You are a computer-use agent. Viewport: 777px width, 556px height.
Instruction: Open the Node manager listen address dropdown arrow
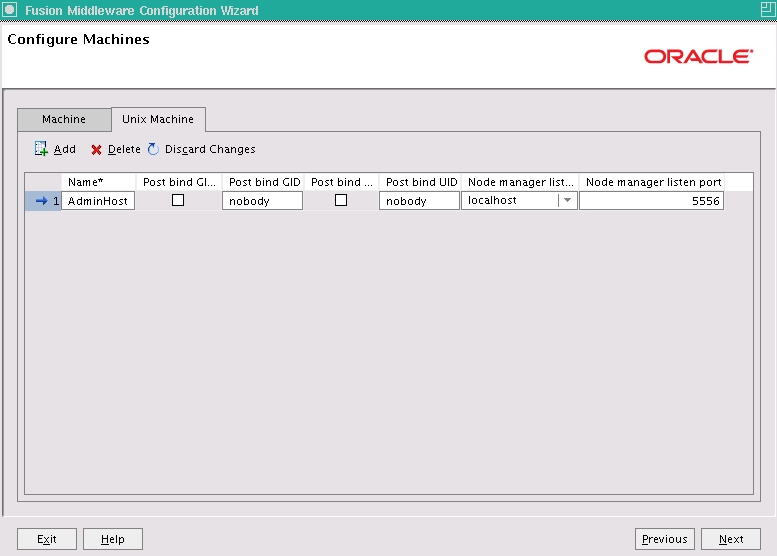tap(568, 200)
